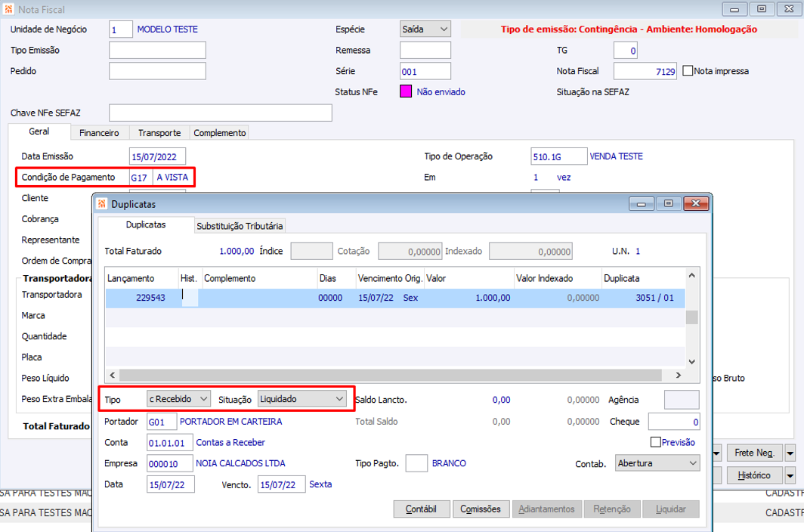Viewport: 807px width, 532px height.
Task: Maximize the Nota Fiscal window
Action: pos(762,9)
